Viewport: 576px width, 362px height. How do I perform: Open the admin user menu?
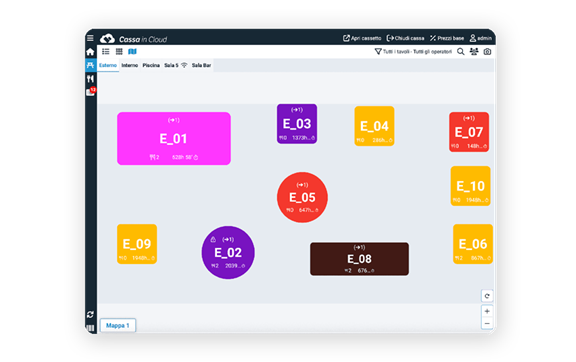click(480, 38)
